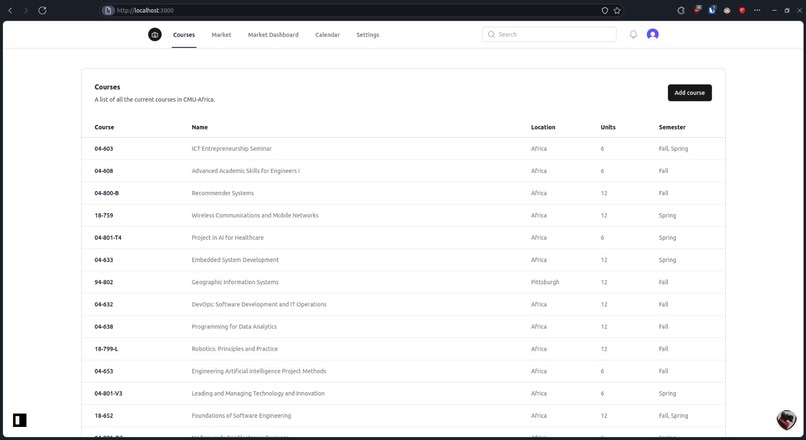Click DevOps: Software Development and IT Operations
806x440 pixels.
click(x=259, y=304)
